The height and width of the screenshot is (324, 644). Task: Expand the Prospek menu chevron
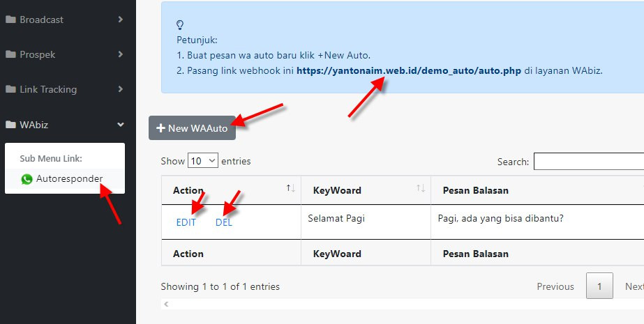tap(120, 54)
